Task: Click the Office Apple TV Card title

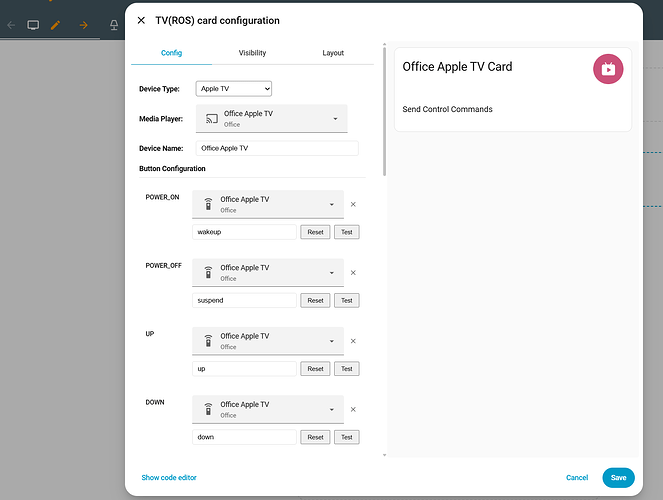Action: point(457,67)
